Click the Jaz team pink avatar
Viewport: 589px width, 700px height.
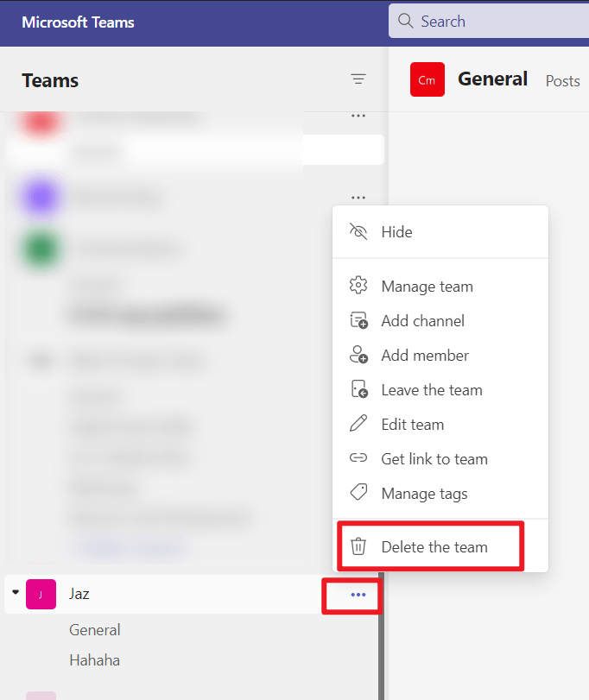[41, 594]
